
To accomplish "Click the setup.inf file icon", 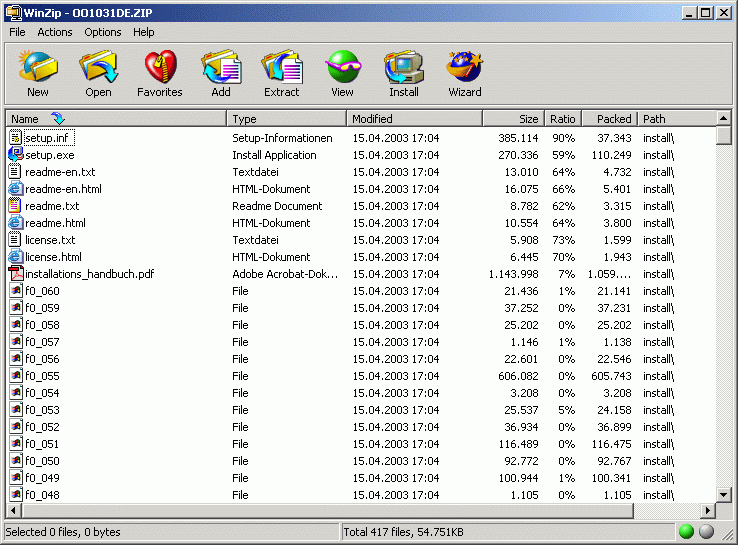I will tap(16, 138).
